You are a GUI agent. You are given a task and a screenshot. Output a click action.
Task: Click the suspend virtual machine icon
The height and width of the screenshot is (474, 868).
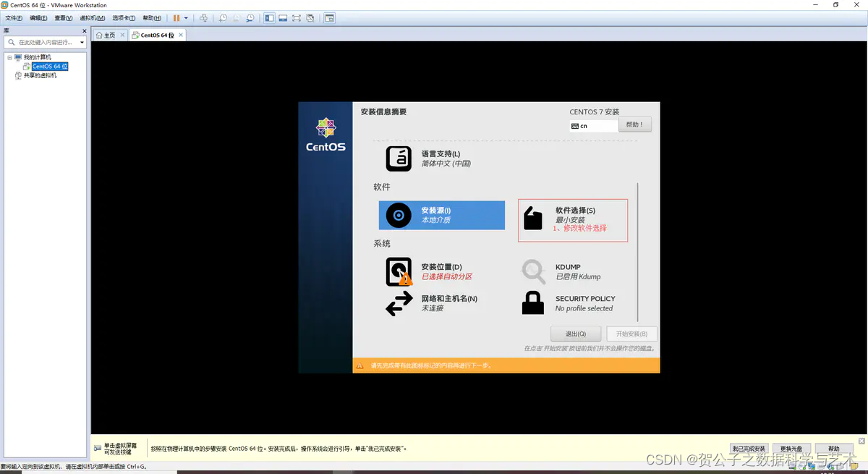(x=177, y=18)
